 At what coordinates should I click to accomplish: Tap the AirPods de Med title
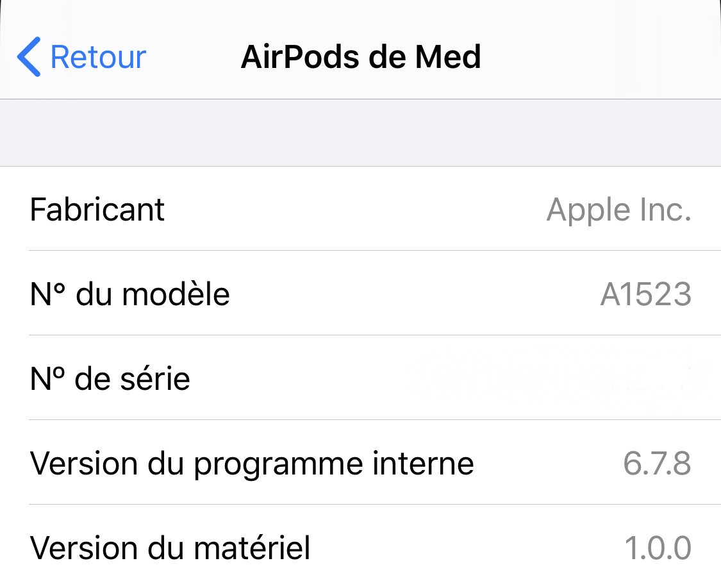[361, 56]
